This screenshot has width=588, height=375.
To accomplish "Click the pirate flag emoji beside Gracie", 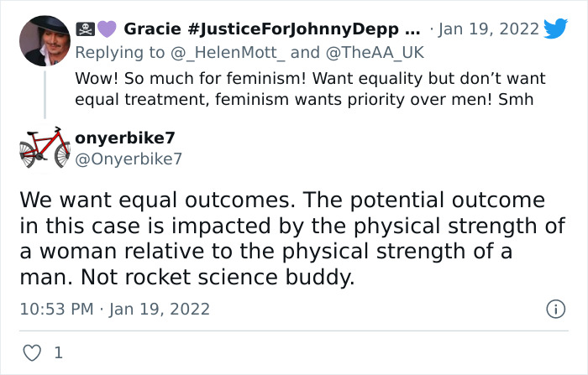I will [85, 29].
